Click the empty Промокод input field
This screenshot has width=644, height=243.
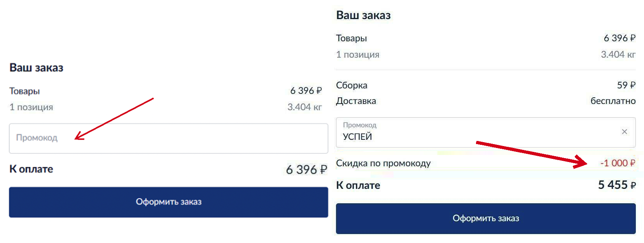tap(168, 138)
